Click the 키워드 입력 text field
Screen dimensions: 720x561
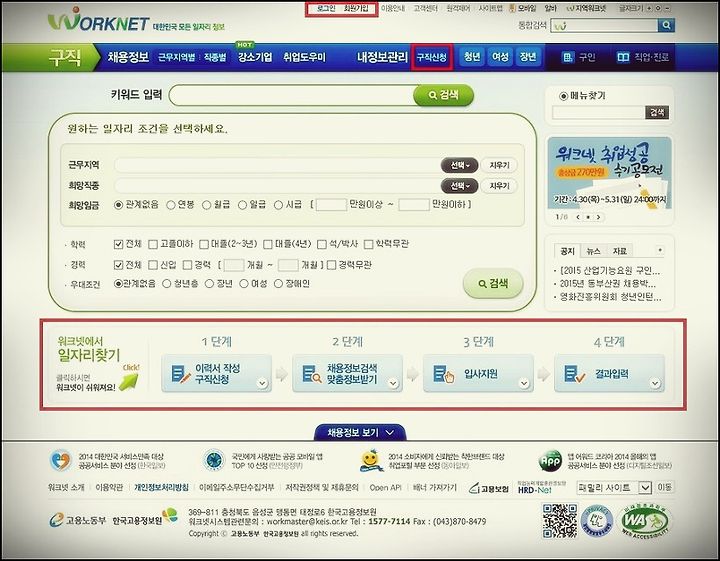(292, 95)
